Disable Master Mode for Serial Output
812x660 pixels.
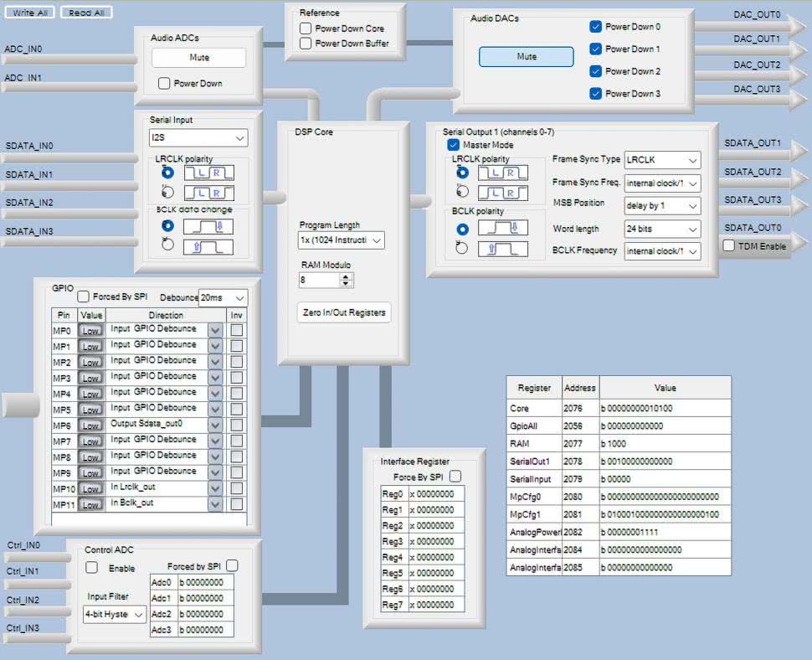point(454,145)
